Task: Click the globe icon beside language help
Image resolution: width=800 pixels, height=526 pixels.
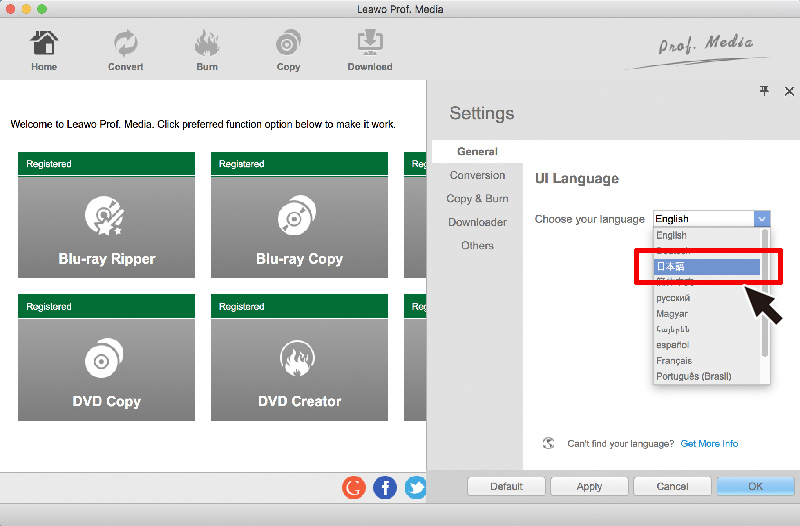Action: click(548, 443)
